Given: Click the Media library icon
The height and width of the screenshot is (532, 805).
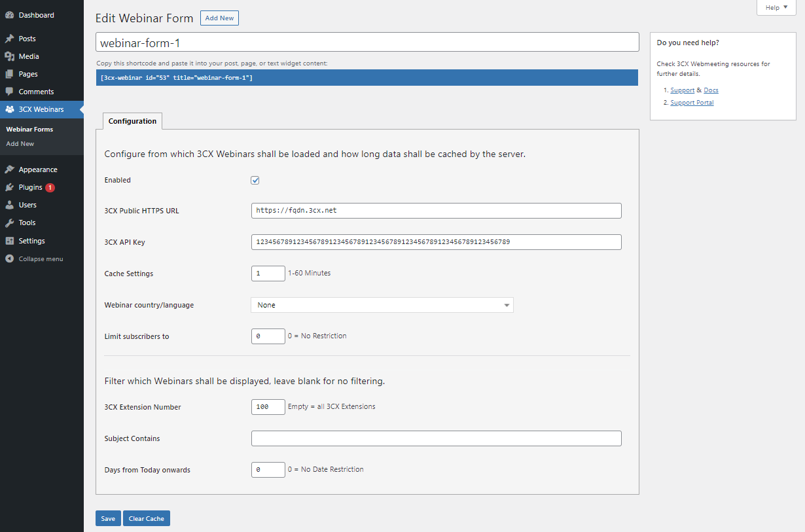Looking at the screenshot, I should [9, 56].
